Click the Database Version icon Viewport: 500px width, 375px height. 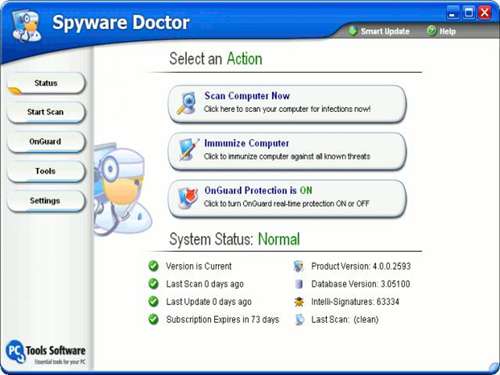pyautogui.click(x=299, y=284)
